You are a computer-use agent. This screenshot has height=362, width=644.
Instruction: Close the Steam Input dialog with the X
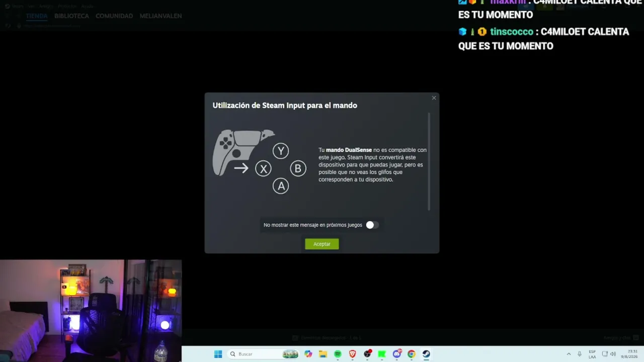click(x=434, y=98)
